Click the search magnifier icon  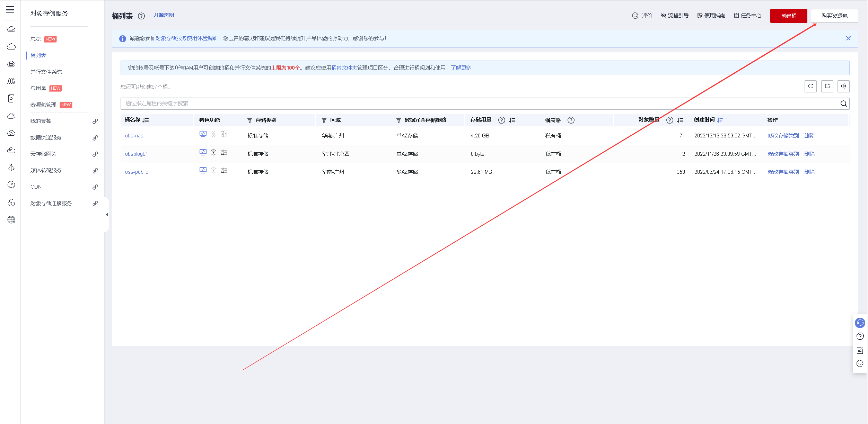844,103
